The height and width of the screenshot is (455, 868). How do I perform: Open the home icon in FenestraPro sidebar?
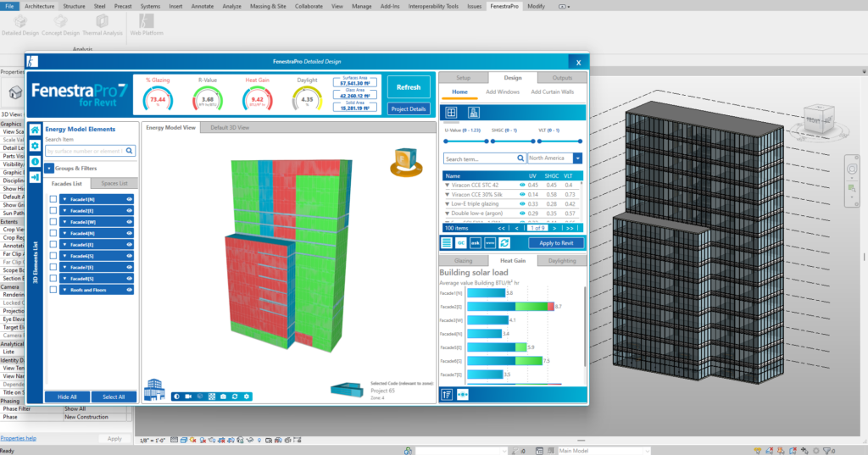pyautogui.click(x=35, y=130)
